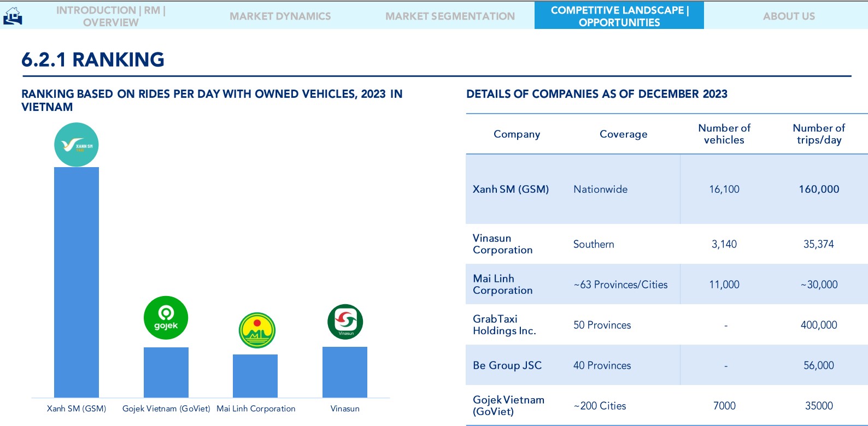Image resolution: width=868 pixels, height=426 pixels.
Task: Click the '11,000' vehicles cell
Action: pyautogui.click(x=724, y=285)
